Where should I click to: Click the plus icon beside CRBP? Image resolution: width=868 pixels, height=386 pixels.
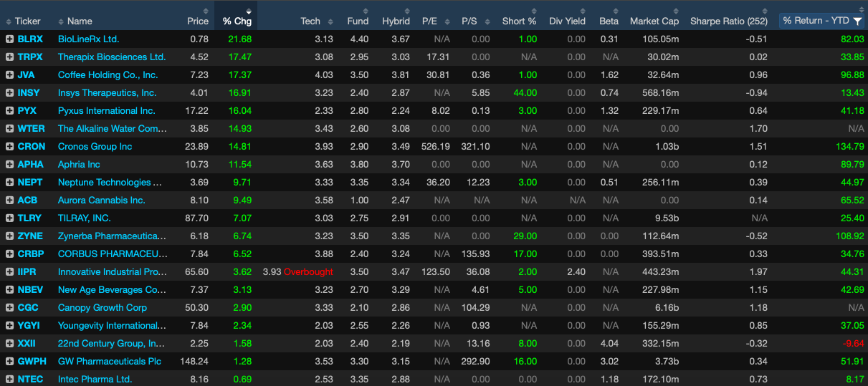pyautogui.click(x=9, y=254)
